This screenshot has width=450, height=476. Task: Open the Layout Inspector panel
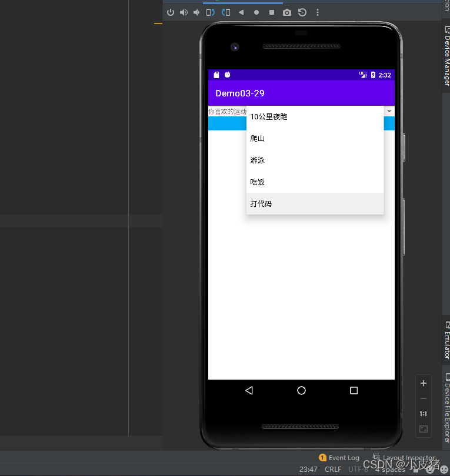pyautogui.click(x=404, y=457)
